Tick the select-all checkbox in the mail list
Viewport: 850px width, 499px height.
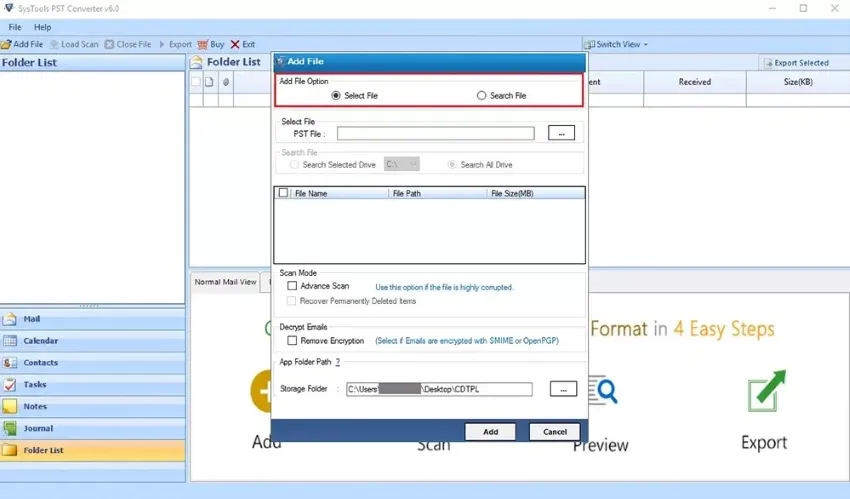(196, 82)
